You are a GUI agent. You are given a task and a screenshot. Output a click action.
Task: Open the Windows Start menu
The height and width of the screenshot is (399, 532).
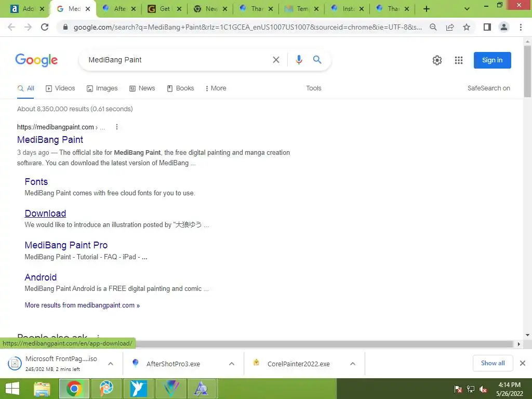[x=12, y=389]
